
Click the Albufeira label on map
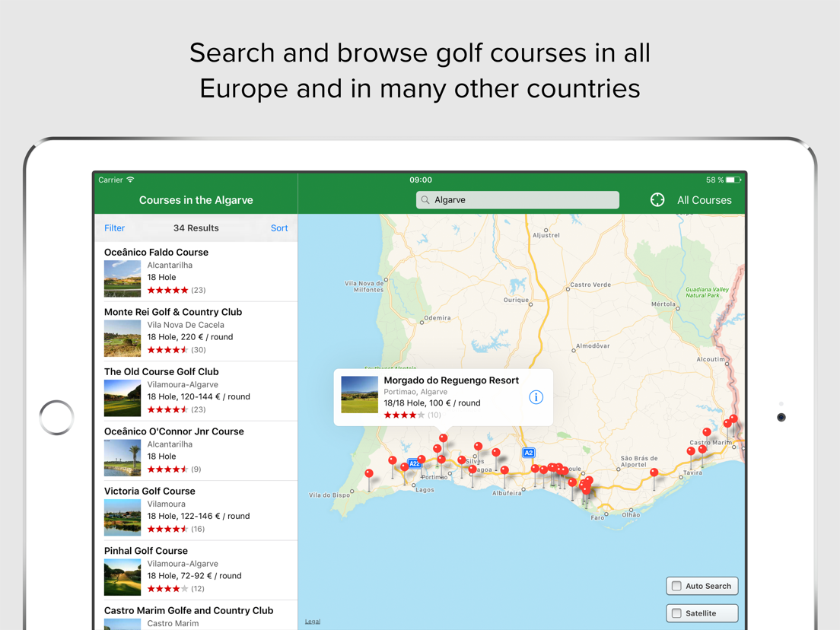pyautogui.click(x=507, y=493)
